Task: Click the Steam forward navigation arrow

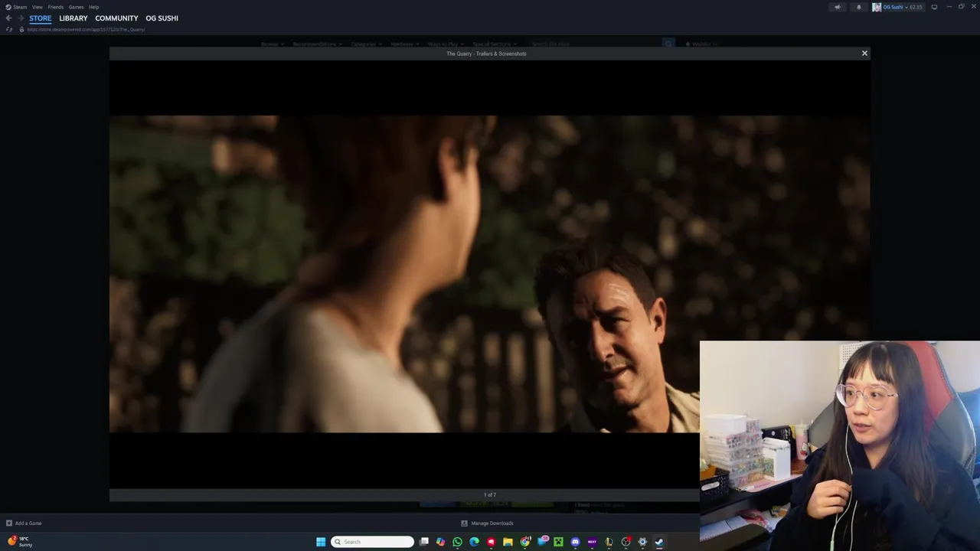Action: tap(20, 18)
